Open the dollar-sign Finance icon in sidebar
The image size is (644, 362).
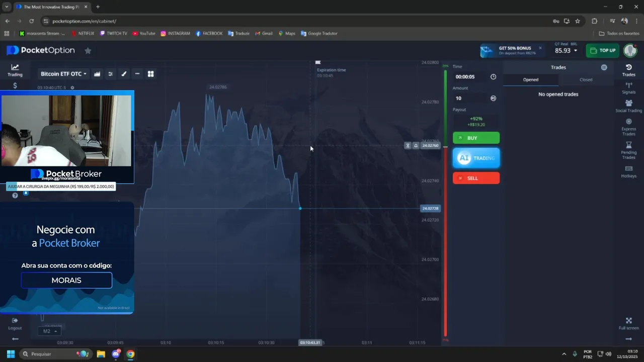(15, 85)
